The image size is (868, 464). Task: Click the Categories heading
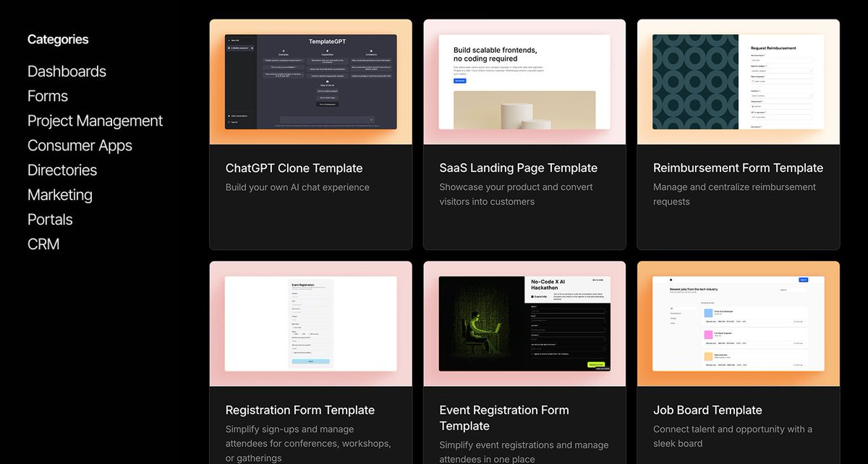58,40
